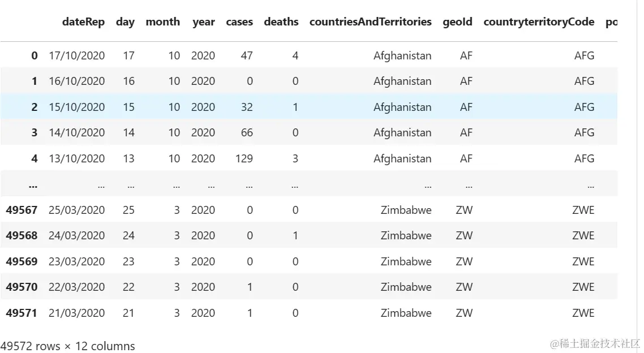Click the day column header
The image size is (644, 353).
(x=125, y=22)
